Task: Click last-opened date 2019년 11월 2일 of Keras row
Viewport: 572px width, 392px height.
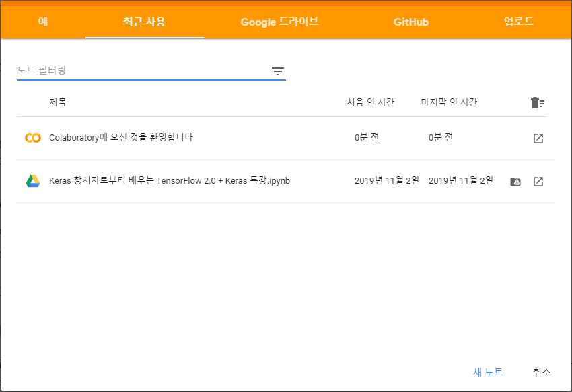Action: (x=461, y=180)
